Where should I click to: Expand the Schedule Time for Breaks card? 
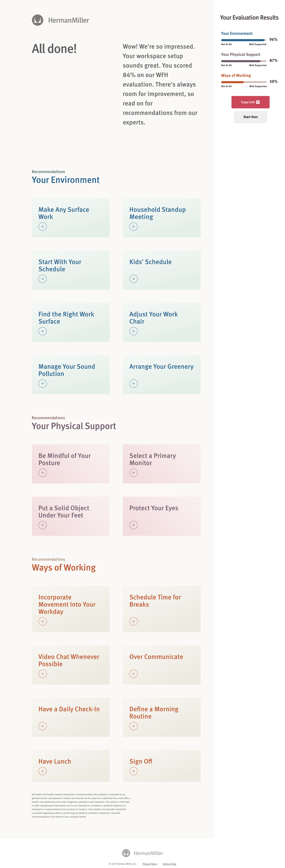[x=161, y=609]
